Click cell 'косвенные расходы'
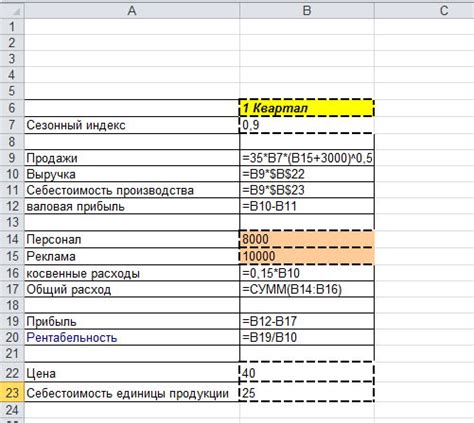 [x=132, y=273]
